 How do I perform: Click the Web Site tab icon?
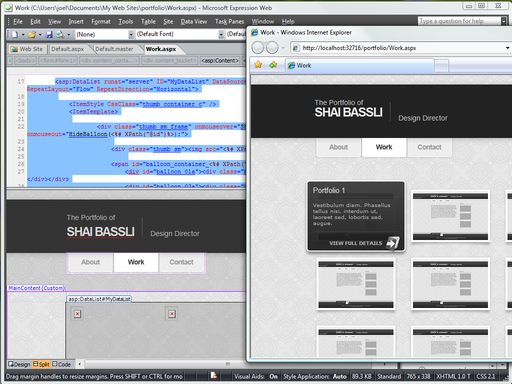coord(14,49)
